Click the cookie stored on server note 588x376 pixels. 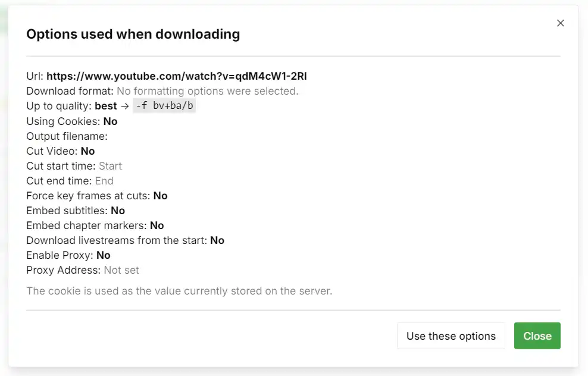[x=179, y=291]
